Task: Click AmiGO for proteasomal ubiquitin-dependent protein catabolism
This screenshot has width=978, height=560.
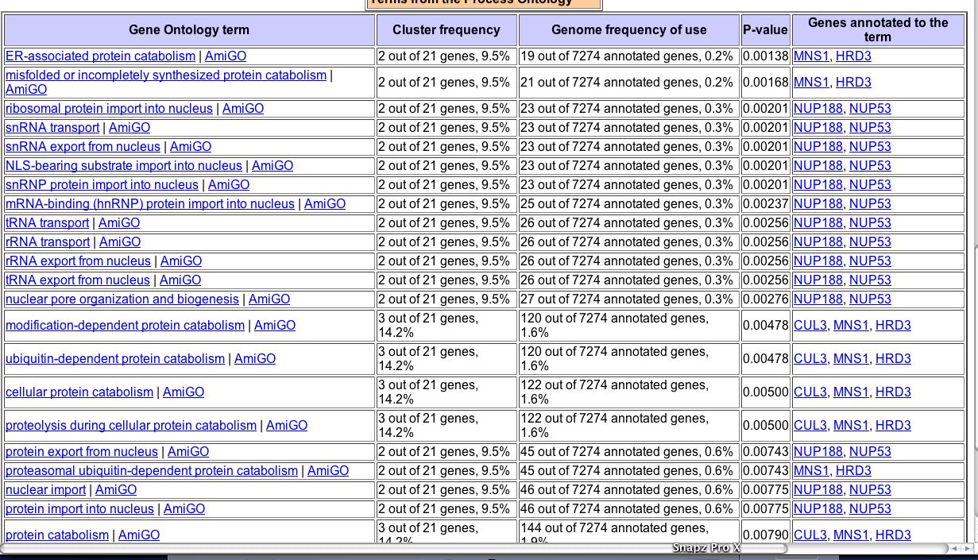Action: 328,471
